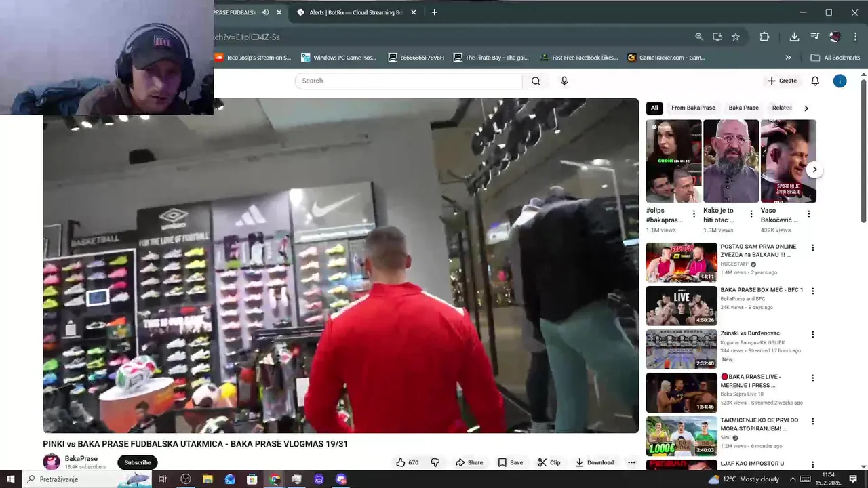
Task: Open options for Zrinski vs Đurđenovac video
Action: 812,334
